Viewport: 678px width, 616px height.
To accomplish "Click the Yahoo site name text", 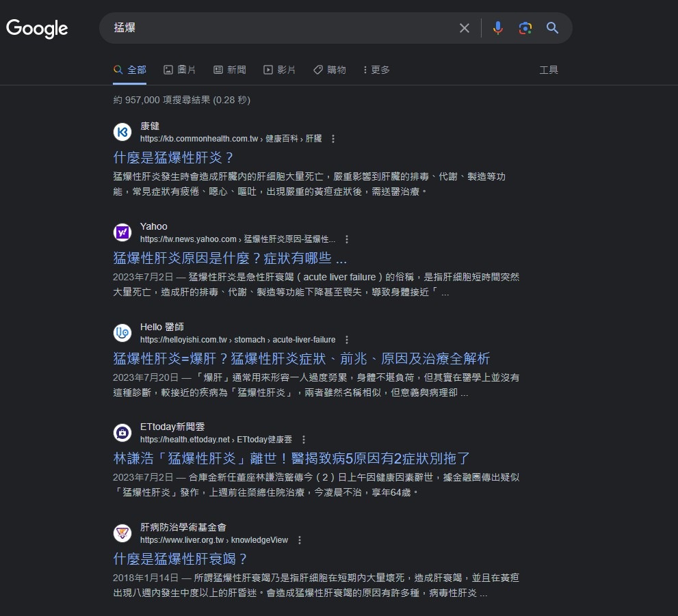I will click(x=153, y=226).
